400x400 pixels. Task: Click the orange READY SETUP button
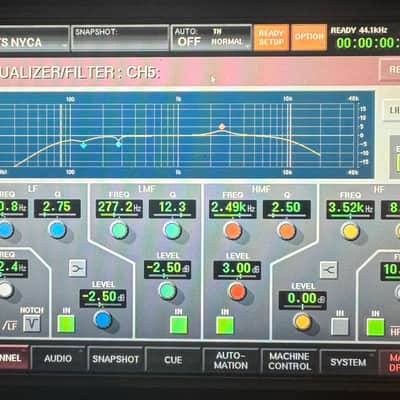coord(271,37)
